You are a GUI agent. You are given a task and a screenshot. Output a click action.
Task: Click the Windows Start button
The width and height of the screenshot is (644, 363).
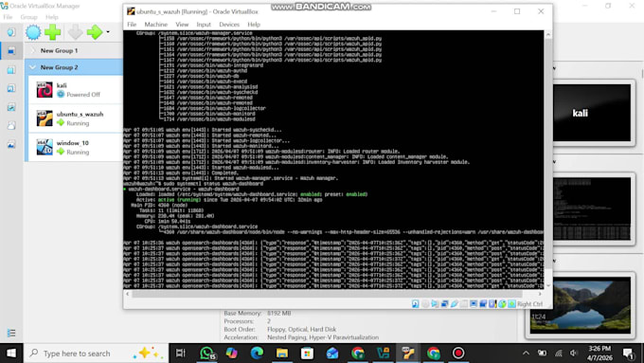(x=11, y=354)
